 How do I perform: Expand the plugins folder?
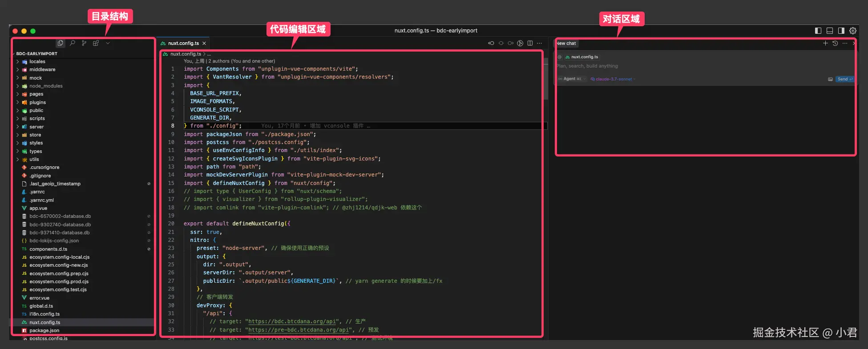[x=38, y=102]
